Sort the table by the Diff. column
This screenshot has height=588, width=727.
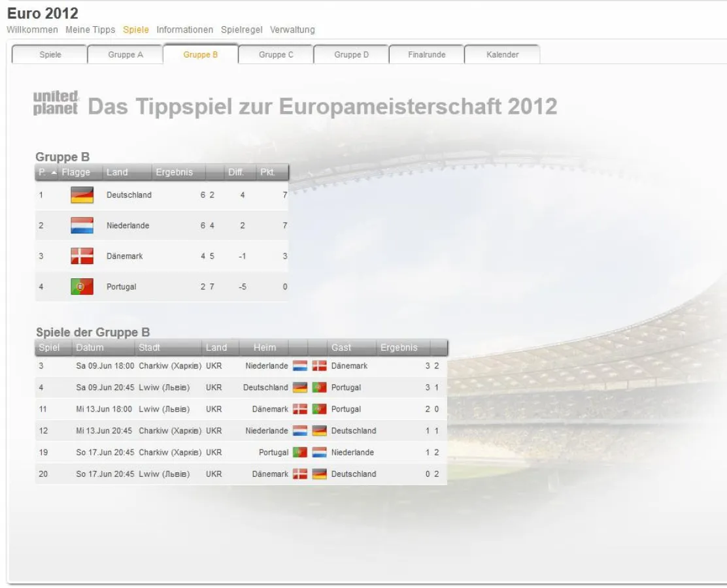click(x=237, y=172)
